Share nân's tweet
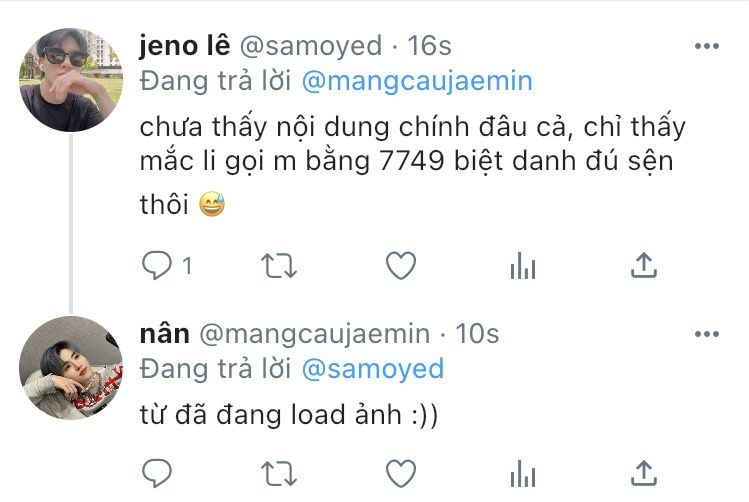749x502 pixels. click(x=644, y=473)
